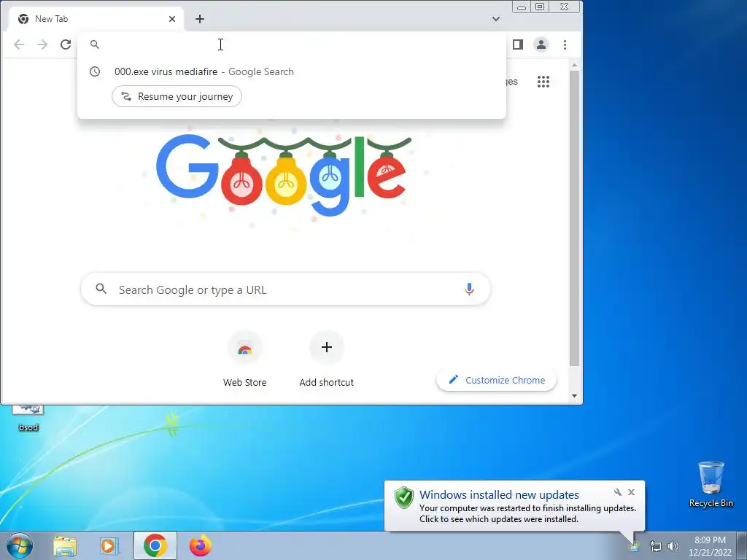The width and height of the screenshot is (747, 560).
Task: Click Chrome's forward navigation arrow
Action: [x=42, y=44]
